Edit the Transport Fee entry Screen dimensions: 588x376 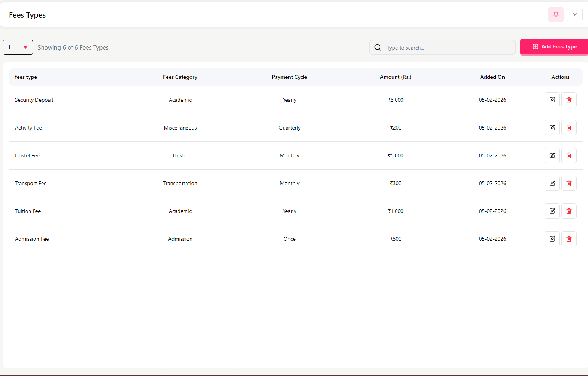tap(552, 183)
